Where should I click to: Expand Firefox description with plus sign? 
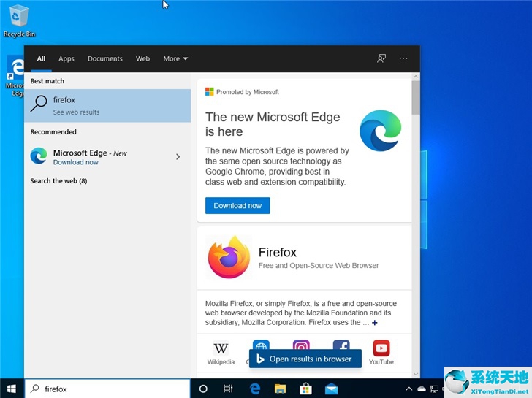tap(375, 322)
